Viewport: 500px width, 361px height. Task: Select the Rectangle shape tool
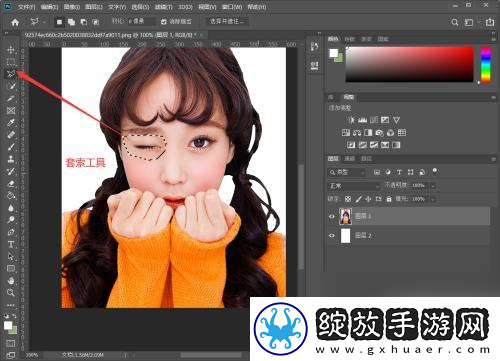11,268
